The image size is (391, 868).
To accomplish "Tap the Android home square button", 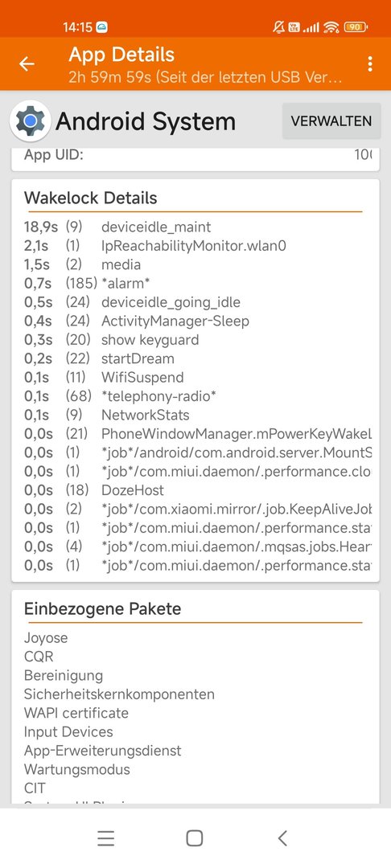I will pos(195,838).
